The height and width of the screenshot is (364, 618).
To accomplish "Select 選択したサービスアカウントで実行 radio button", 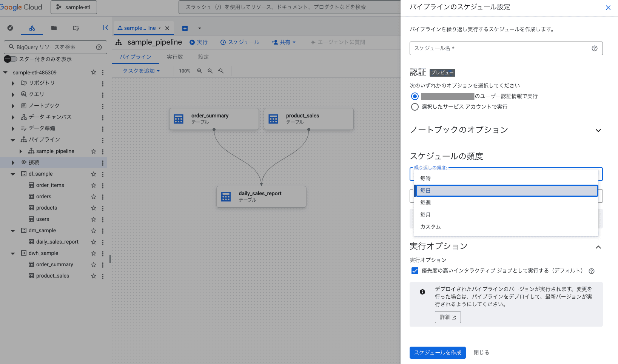I will click(x=415, y=107).
